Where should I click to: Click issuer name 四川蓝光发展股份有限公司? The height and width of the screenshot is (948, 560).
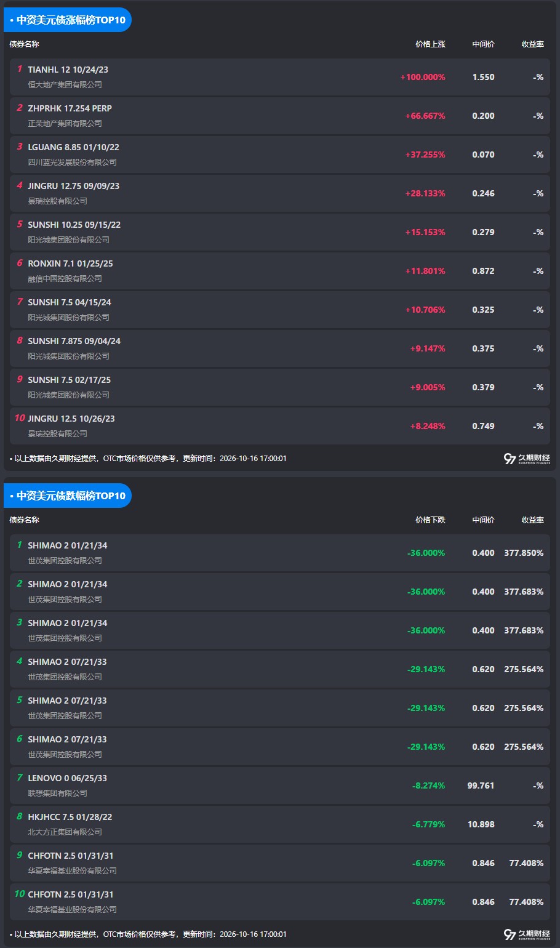[72, 163]
